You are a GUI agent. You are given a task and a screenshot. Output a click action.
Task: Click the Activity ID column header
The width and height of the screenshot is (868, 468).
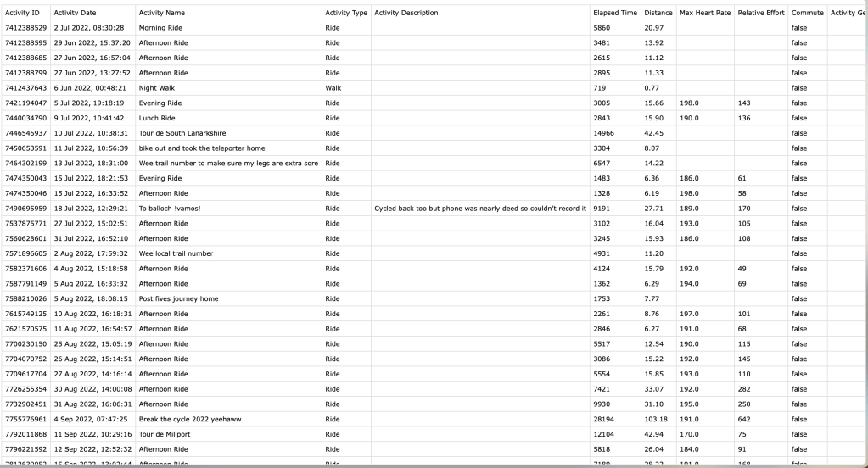[x=23, y=13]
